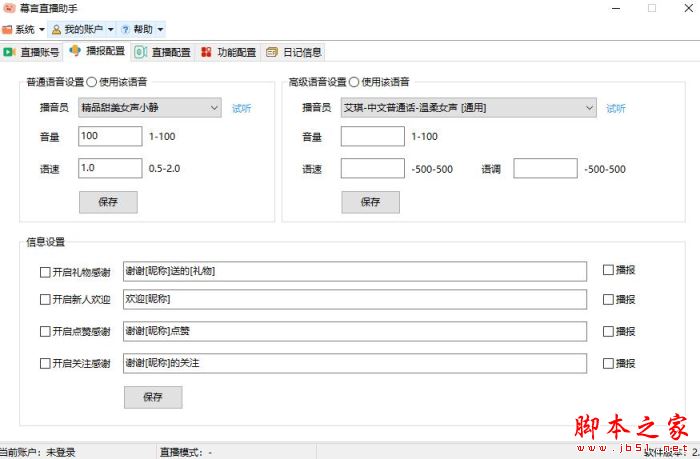
Task: Expand the 系统 dropdown arrow
Action: (x=42, y=30)
